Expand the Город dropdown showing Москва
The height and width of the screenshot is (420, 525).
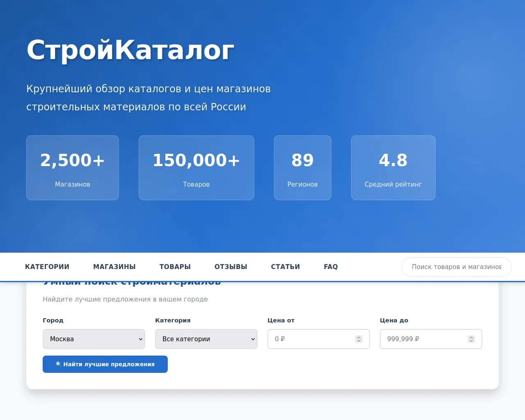tap(94, 339)
